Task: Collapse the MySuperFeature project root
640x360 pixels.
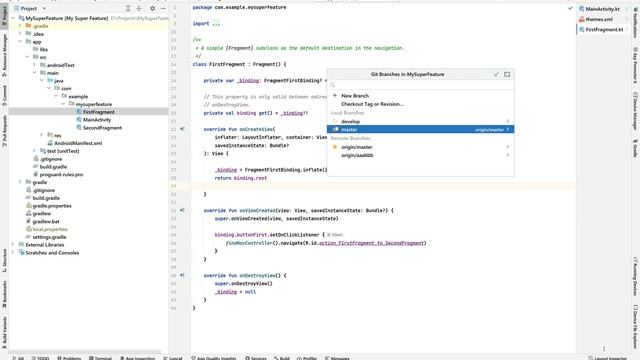Action: pos(13,18)
